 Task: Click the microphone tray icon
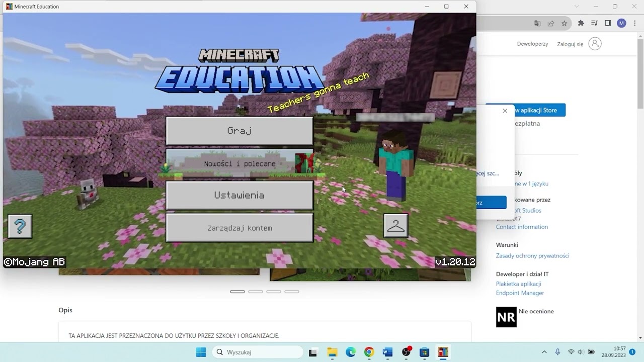tap(557, 352)
